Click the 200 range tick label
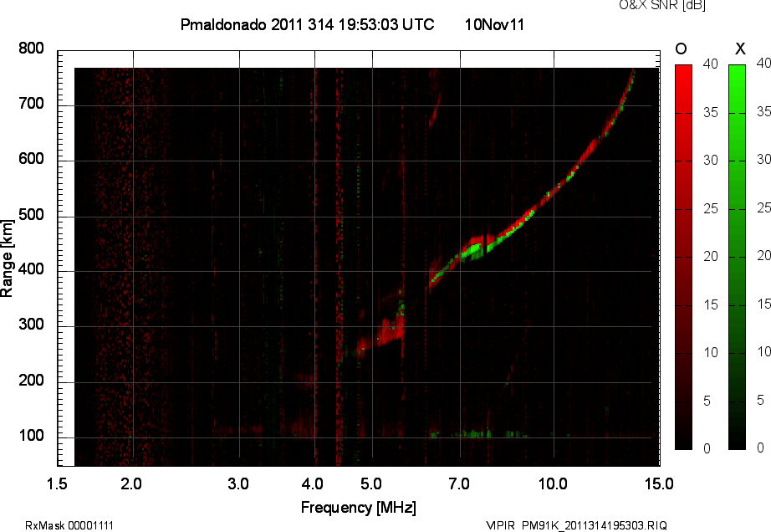771x532 pixels. click(32, 381)
